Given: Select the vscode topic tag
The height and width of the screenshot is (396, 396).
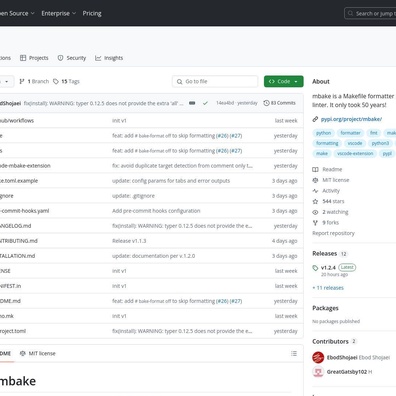Looking at the screenshot, I should coord(355,143).
